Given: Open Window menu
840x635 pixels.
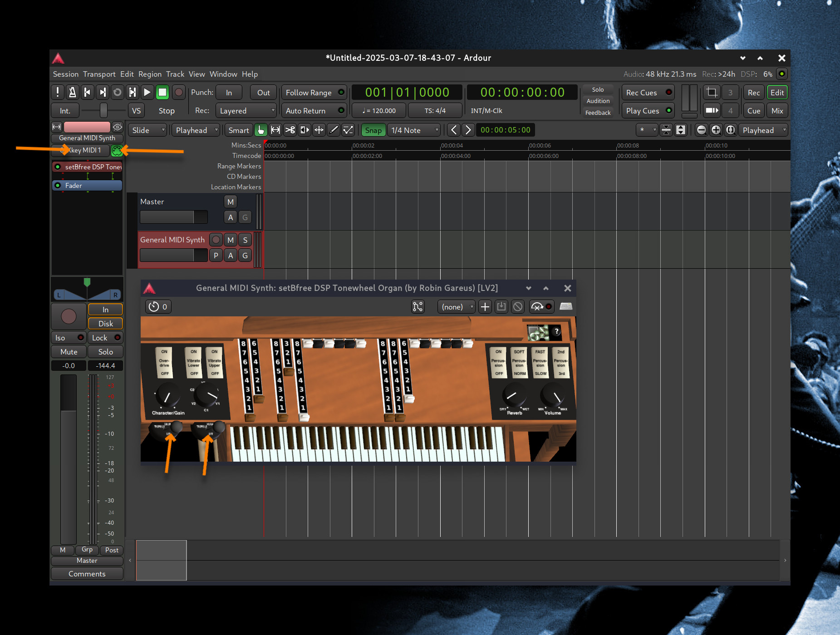Looking at the screenshot, I should (223, 74).
